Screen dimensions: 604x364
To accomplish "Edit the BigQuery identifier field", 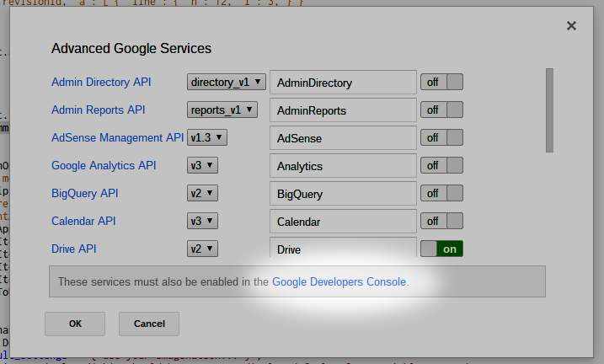I will (343, 194).
